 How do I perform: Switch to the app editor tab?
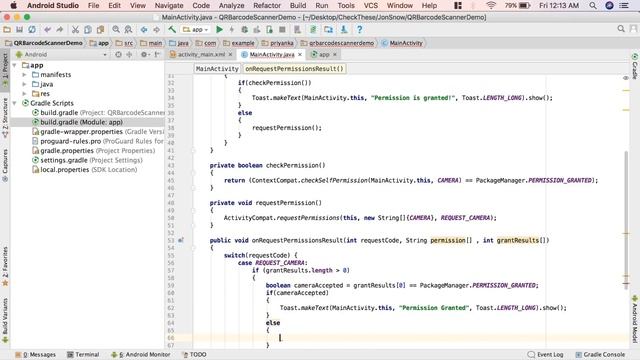[324, 54]
